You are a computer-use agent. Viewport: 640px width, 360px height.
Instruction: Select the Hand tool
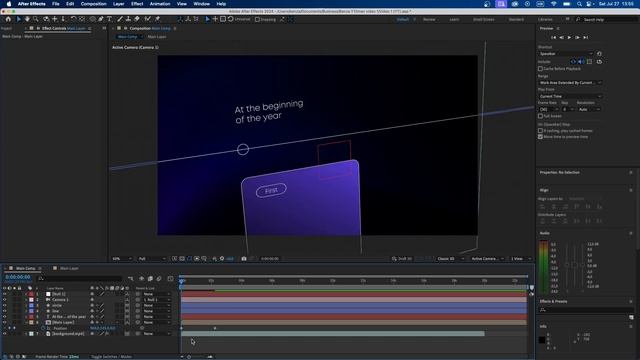(x=27, y=19)
